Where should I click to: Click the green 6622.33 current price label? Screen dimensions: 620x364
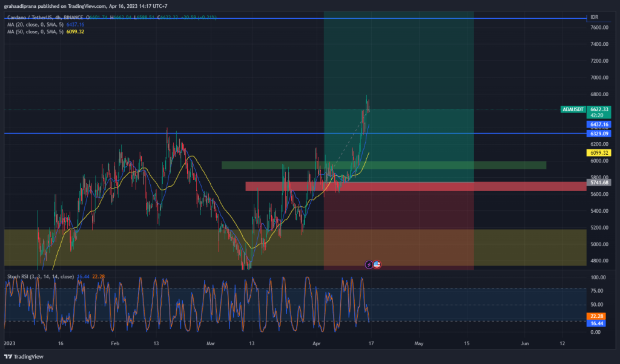(x=599, y=112)
